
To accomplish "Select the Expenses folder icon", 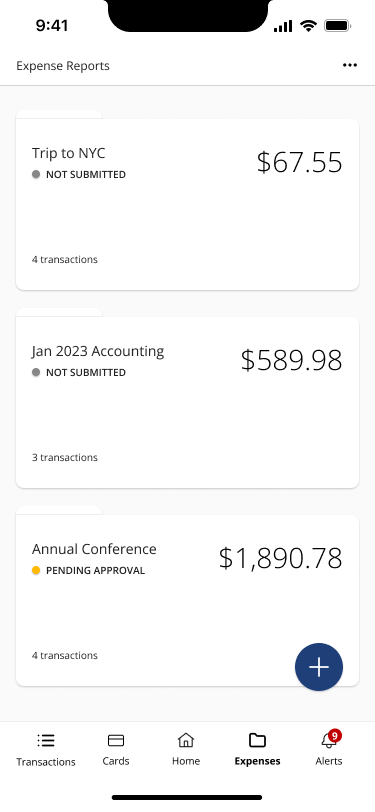I will [257, 740].
